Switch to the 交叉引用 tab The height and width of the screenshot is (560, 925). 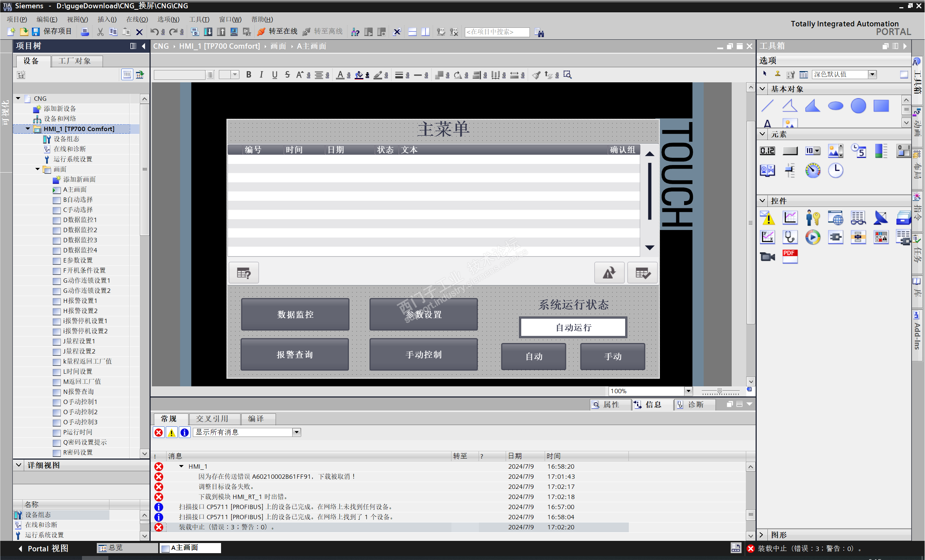pyautogui.click(x=212, y=418)
